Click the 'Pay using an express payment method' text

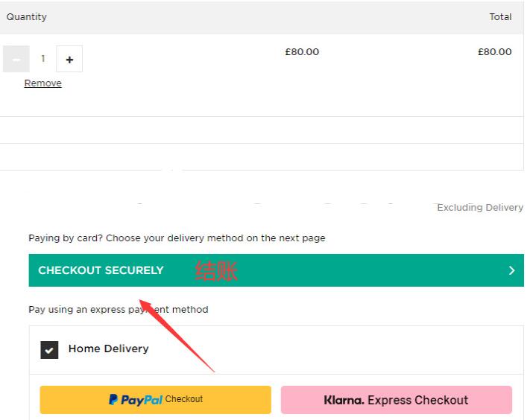[x=119, y=310]
